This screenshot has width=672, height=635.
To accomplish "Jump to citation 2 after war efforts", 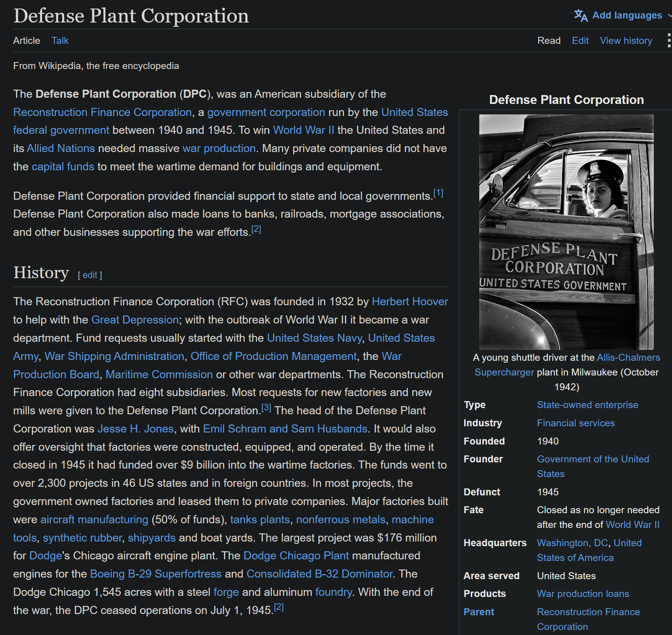I will click(x=256, y=229).
